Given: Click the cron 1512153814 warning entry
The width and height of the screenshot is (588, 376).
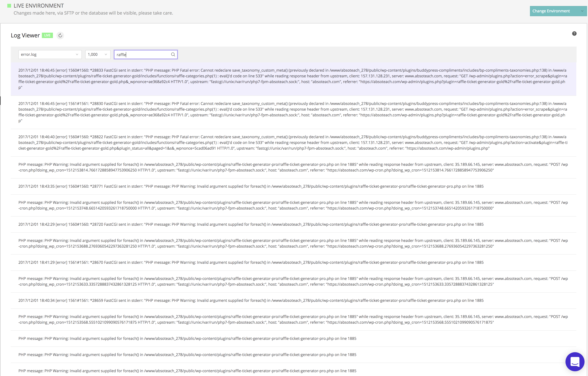Looking at the screenshot, I should coord(293,167).
